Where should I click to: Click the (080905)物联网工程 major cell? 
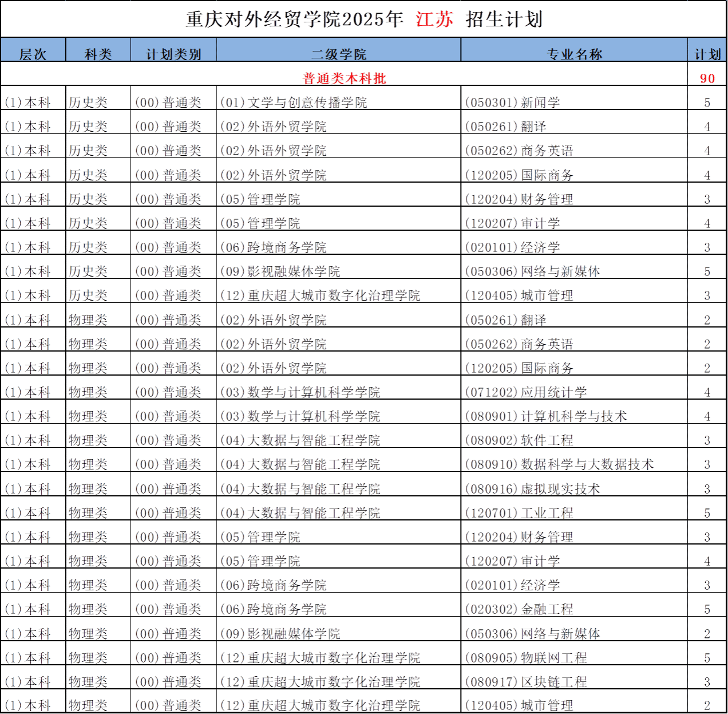[525, 658]
